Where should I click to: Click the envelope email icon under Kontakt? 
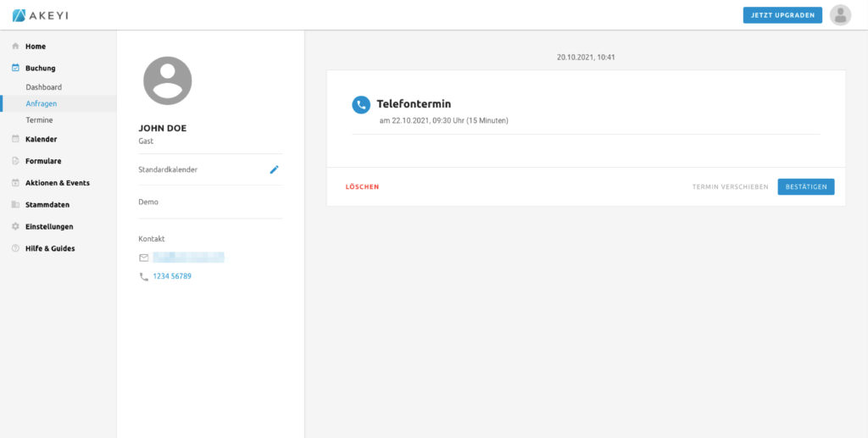143,258
